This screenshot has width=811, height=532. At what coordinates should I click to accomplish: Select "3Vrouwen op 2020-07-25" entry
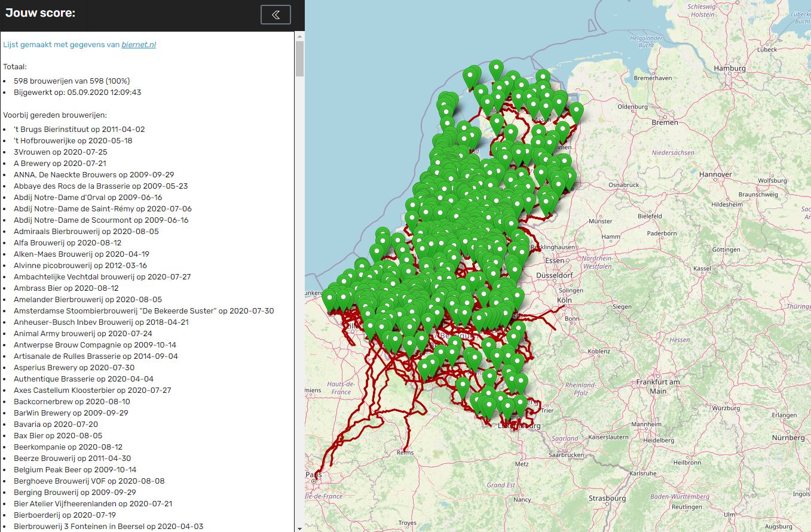(60, 152)
